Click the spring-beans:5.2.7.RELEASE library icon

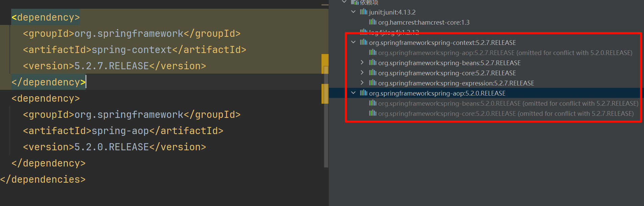(x=372, y=63)
